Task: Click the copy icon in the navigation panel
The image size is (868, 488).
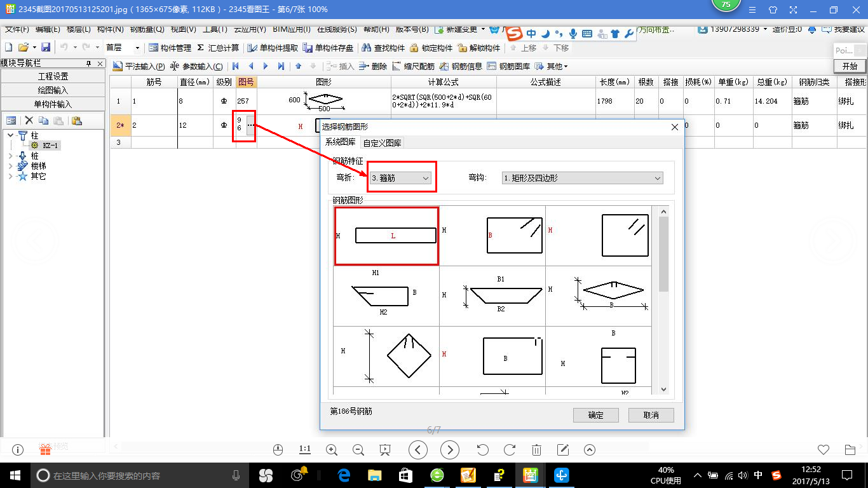Action: pyautogui.click(x=43, y=121)
